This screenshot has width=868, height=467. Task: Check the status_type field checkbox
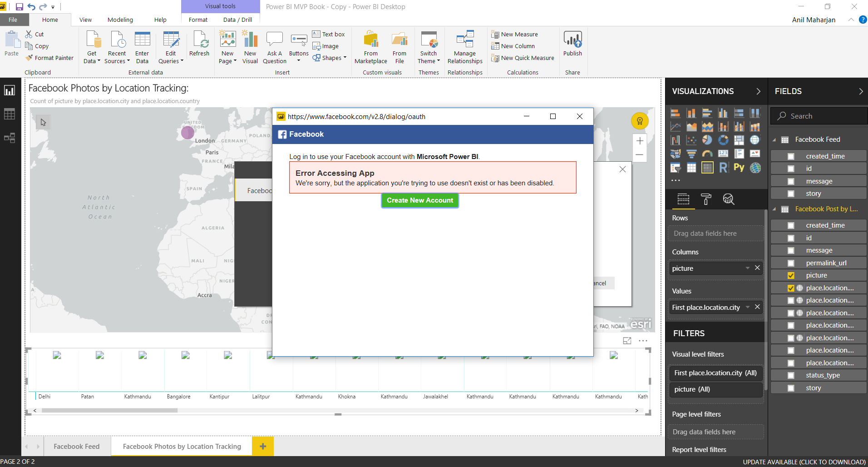[x=791, y=375]
